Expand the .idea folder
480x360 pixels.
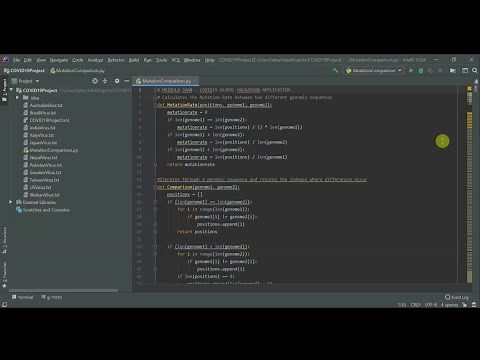click(18, 98)
